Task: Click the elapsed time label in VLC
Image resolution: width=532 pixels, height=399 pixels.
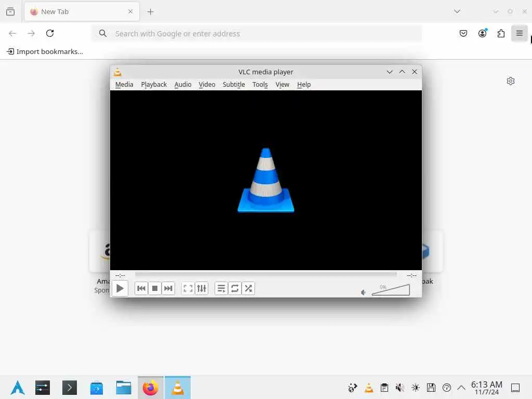Action: (x=120, y=275)
